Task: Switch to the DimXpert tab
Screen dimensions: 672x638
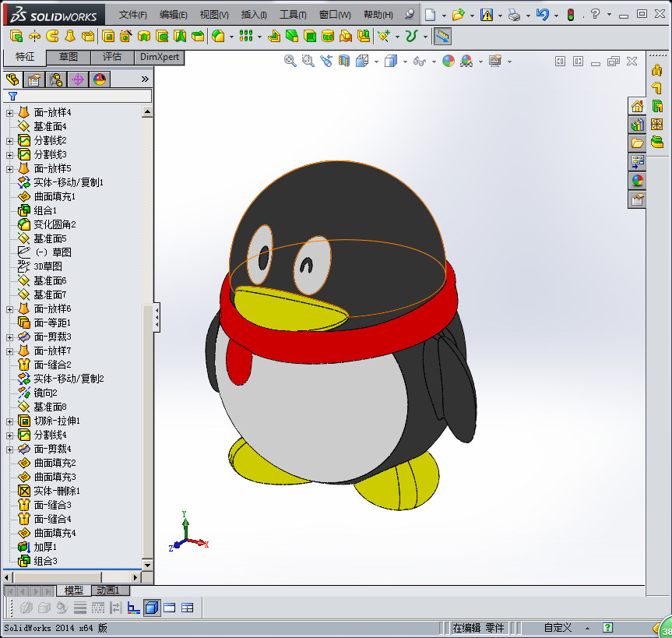Action: coord(160,57)
